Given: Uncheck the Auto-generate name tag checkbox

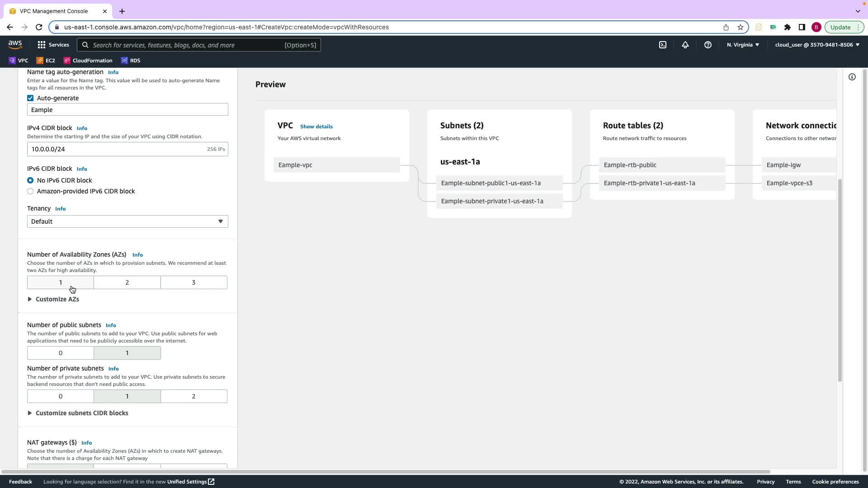Looking at the screenshot, I should [30, 98].
